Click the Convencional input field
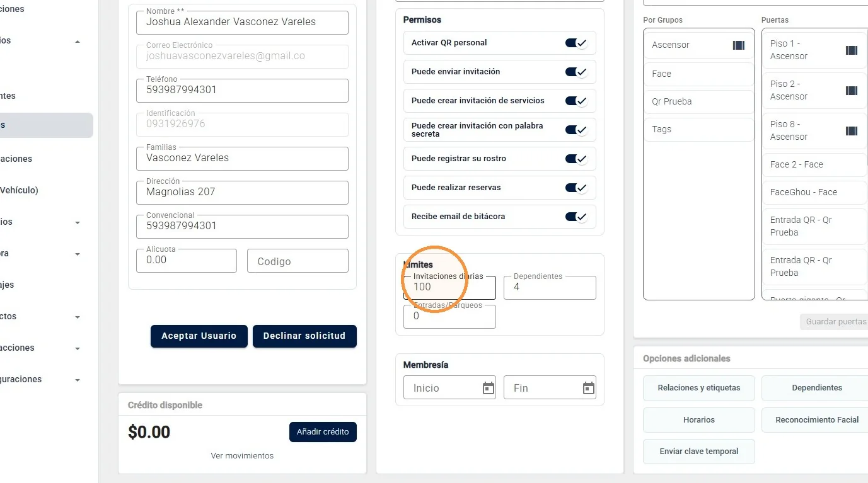This screenshot has width=868, height=483. [242, 227]
